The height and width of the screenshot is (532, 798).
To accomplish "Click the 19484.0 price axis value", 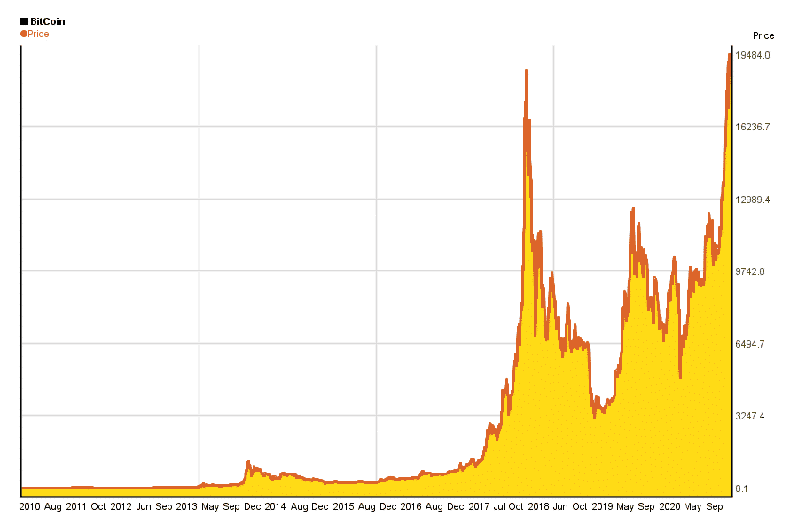I will [753, 55].
